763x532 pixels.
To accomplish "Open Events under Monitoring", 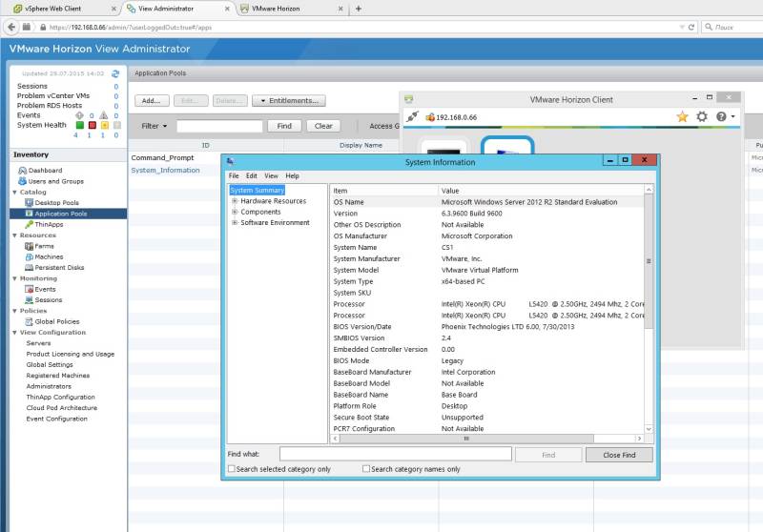I will point(45,289).
